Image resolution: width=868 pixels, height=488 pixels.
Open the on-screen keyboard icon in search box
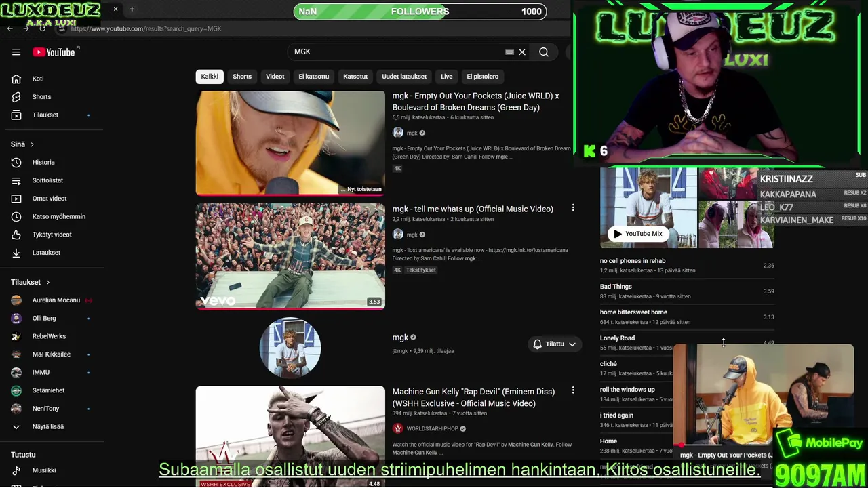[509, 52]
